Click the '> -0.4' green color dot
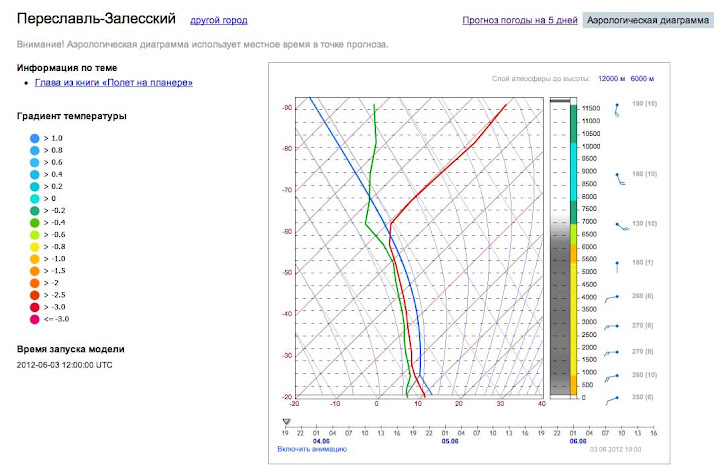 point(34,223)
